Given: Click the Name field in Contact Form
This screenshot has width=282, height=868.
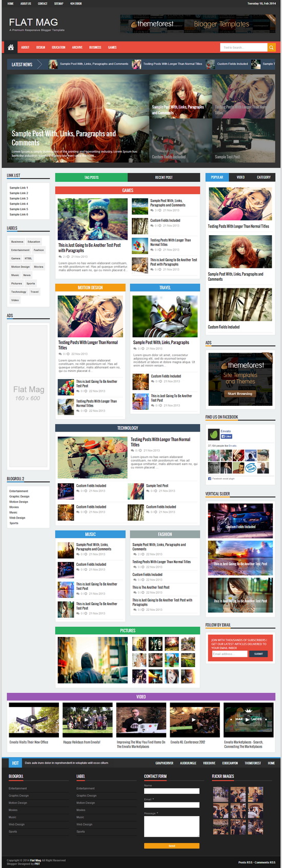Looking at the screenshot, I should [x=172, y=791].
